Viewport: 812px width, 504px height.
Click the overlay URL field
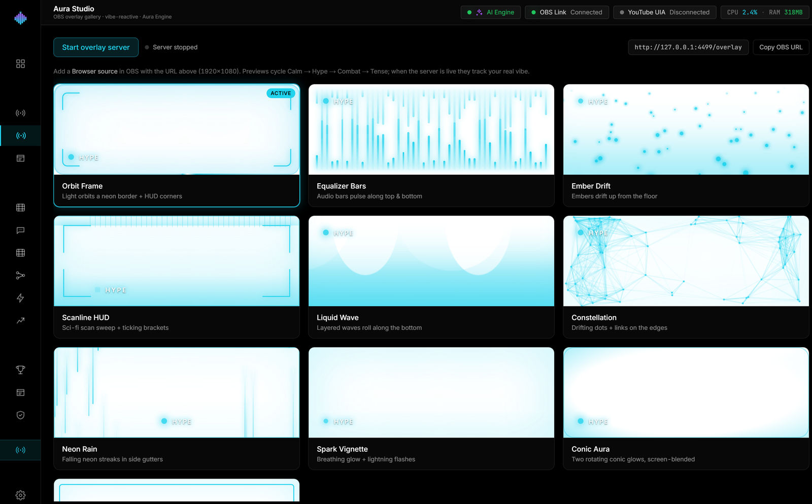click(688, 47)
